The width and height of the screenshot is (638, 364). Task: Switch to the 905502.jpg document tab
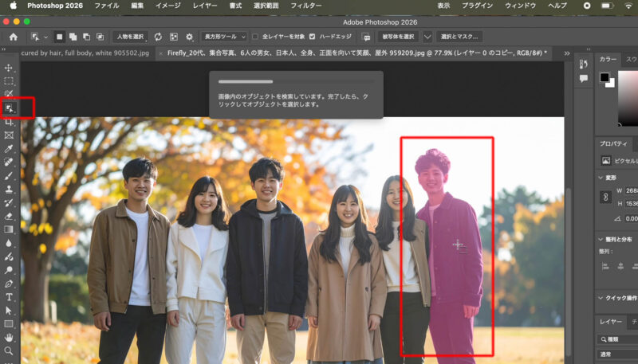point(85,53)
